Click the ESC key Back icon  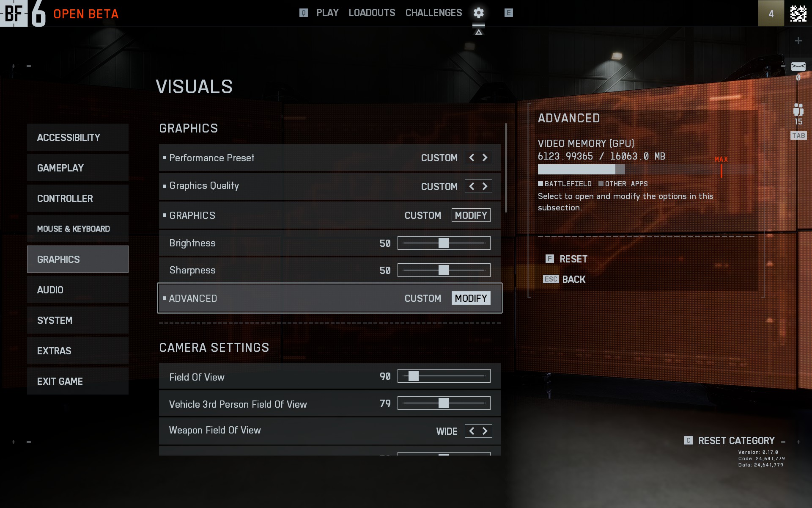point(551,279)
